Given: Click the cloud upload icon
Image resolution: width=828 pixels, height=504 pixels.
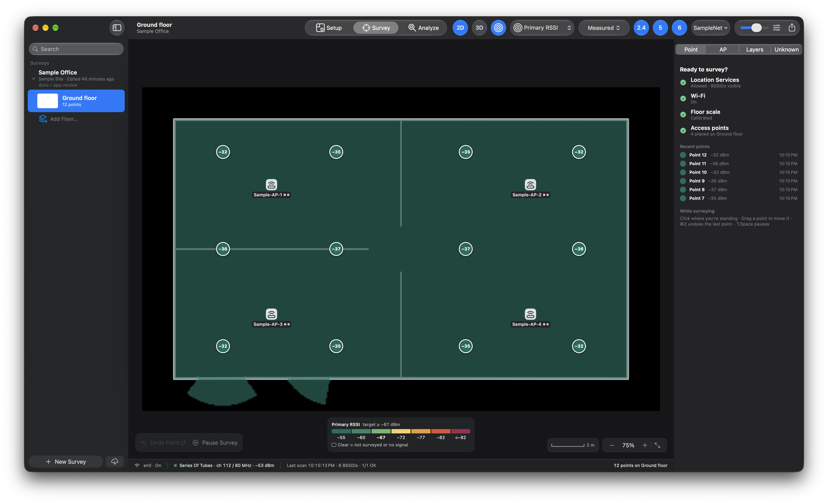Looking at the screenshot, I should pos(115,461).
